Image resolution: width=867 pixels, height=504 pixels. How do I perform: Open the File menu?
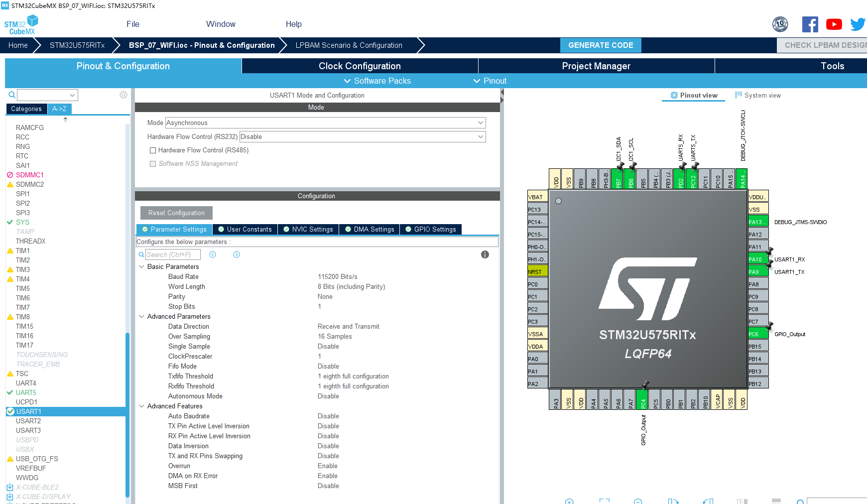click(133, 24)
